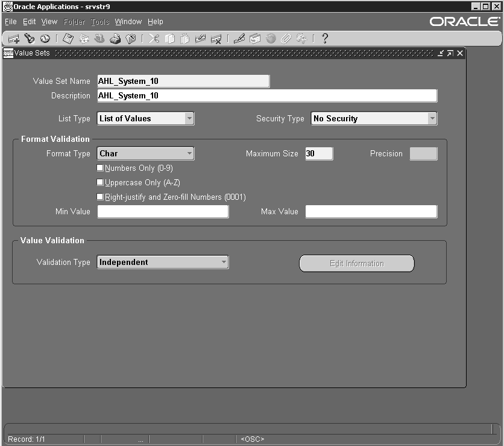Click the Value Sets window title icon
This screenshot has height=446, width=504.
coord(8,53)
